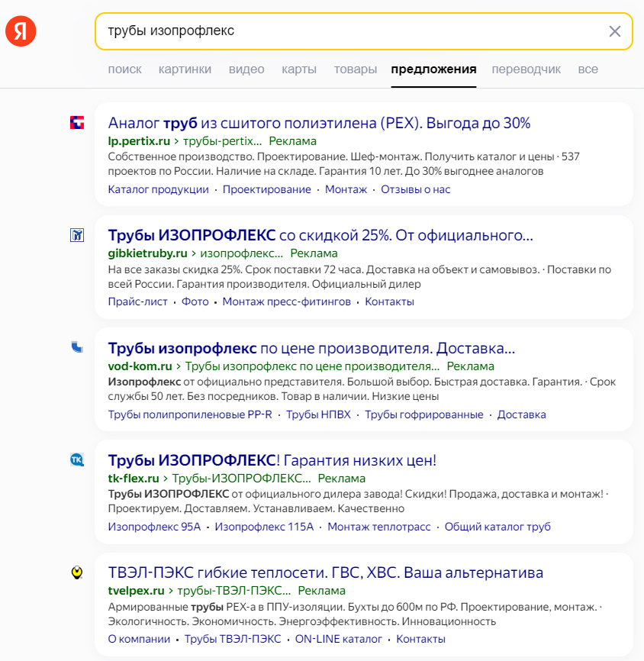Switch to the картинки tab
Viewport: 644px width, 661px height.
185,69
